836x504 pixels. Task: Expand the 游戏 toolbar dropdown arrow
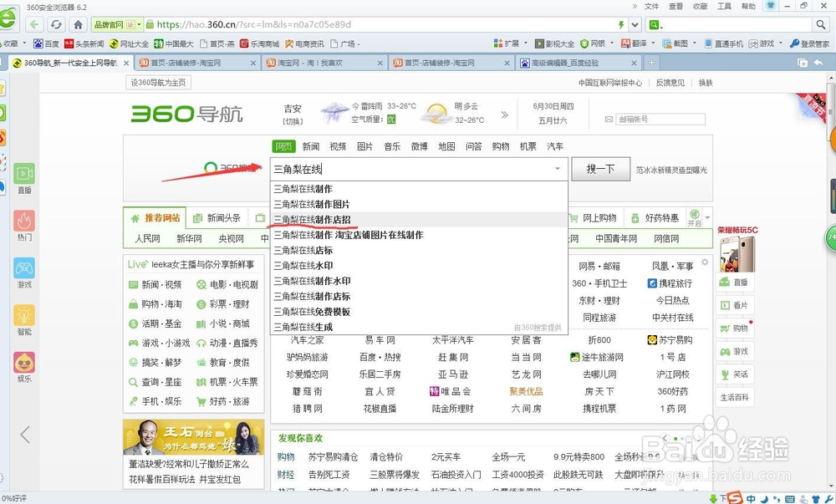[781, 43]
